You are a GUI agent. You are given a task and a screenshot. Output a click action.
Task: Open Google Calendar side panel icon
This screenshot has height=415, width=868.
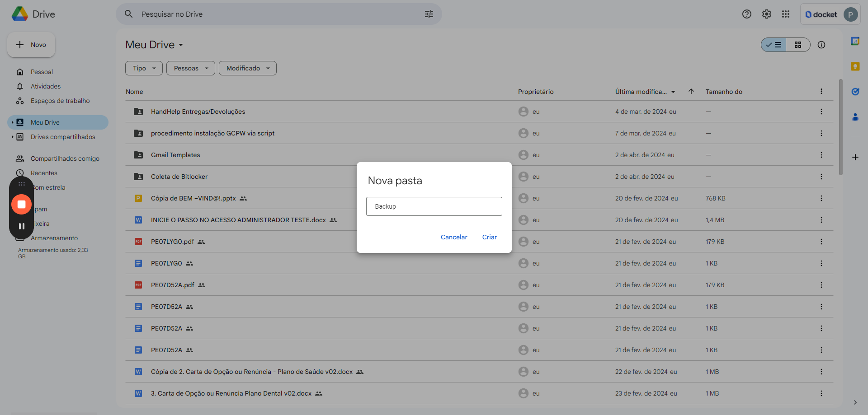[x=855, y=41]
